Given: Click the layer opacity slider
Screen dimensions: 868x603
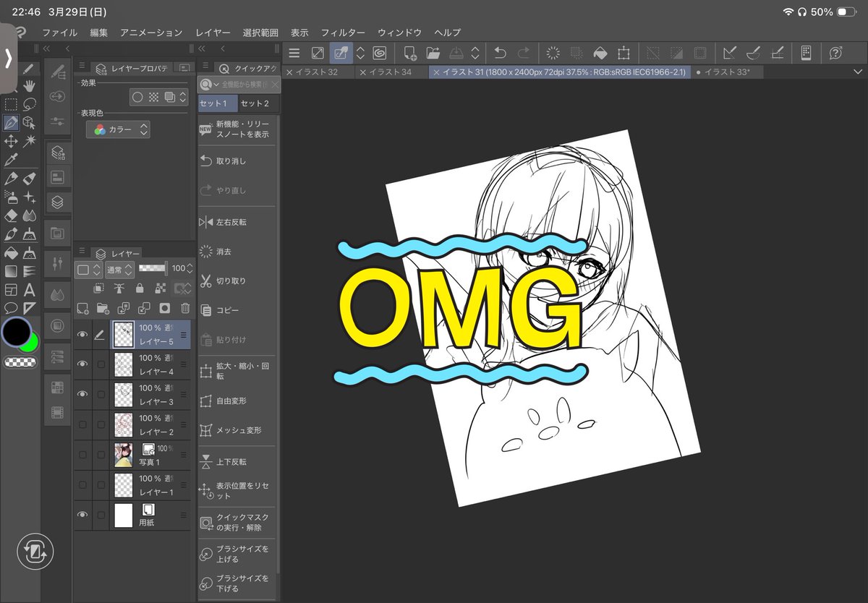Looking at the screenshot, I should pyautogui.click(x=152, y=268).
